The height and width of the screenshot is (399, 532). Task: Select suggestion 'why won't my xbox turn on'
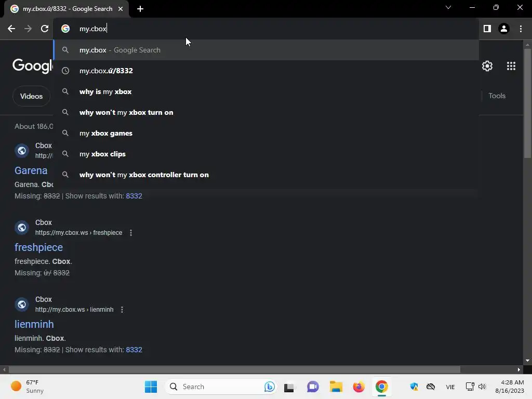point(266,112)
